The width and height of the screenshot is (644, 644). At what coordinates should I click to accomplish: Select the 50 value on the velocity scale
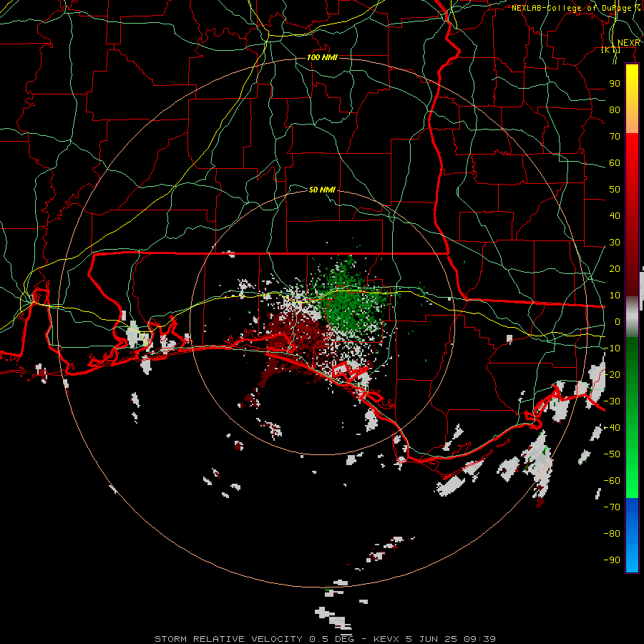(615, 190)
